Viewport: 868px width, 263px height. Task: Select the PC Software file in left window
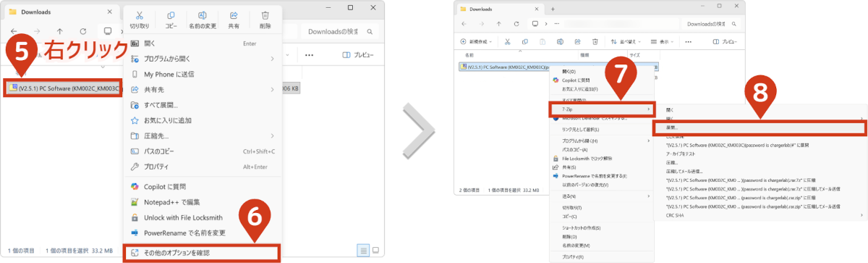[x=64, y=88]
